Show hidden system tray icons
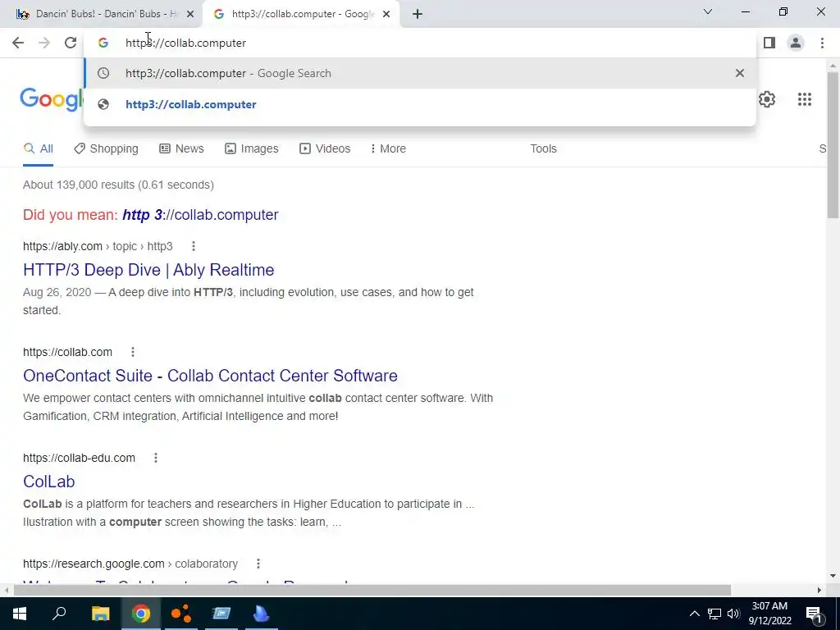 click(694, 614)
